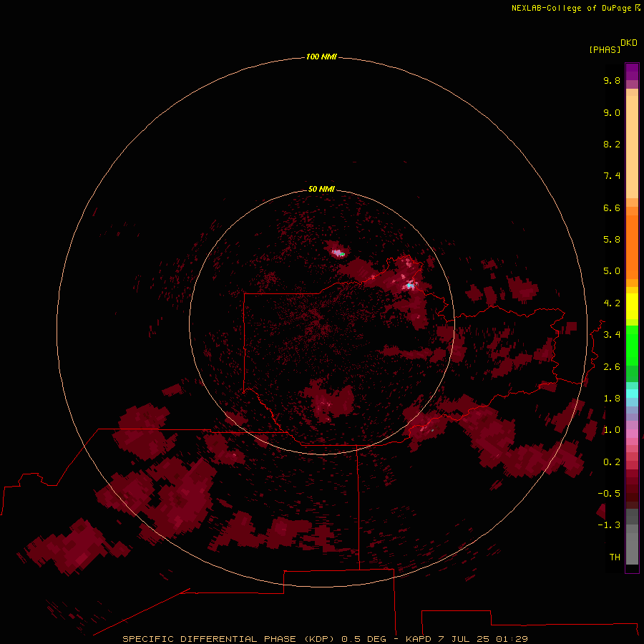Click the 9.0 scale value
Screen dimensions: 644x644
coord(612,112)
